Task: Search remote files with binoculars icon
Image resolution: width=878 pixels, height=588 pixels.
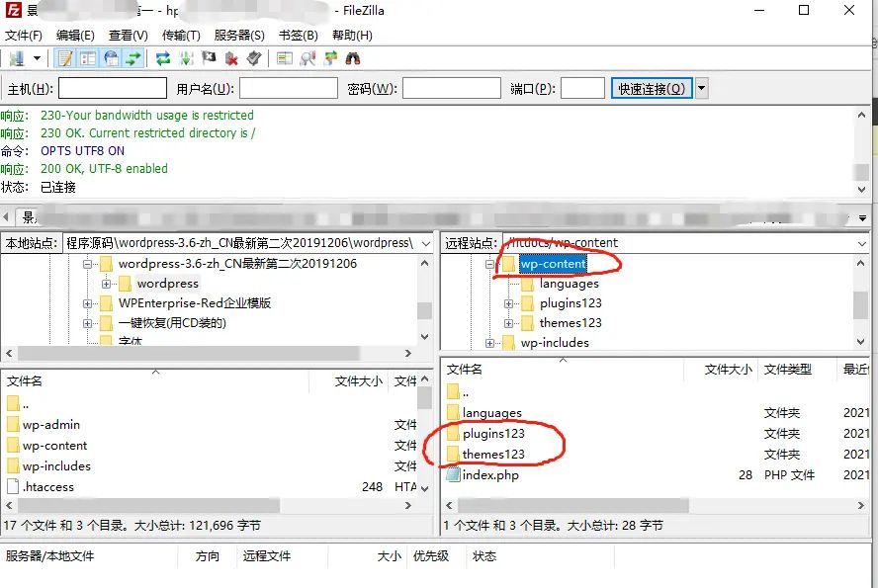Action: (353, 58)
